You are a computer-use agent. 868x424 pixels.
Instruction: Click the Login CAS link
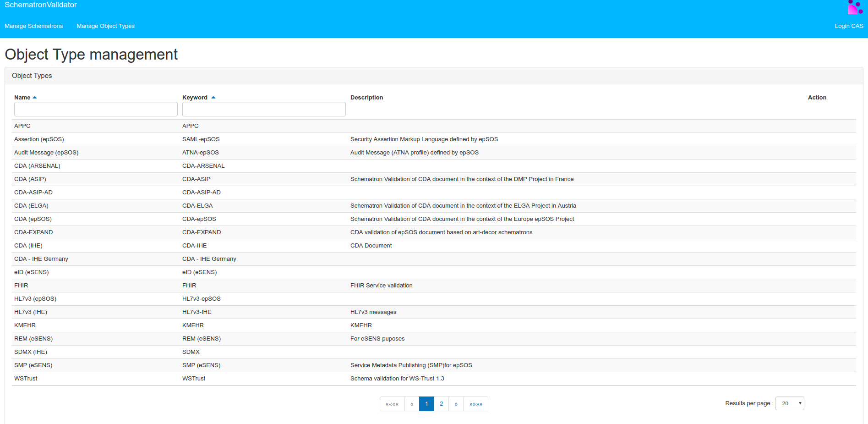(x=849, y=26)
